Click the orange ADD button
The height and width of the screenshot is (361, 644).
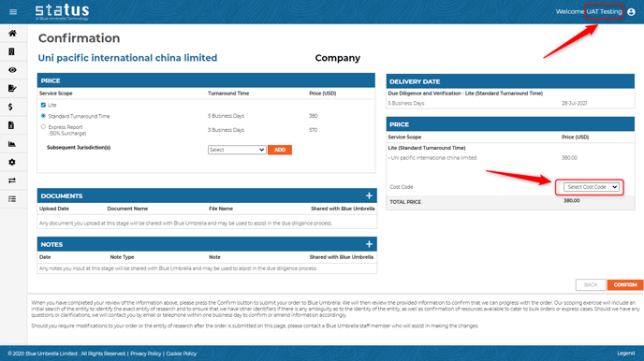click(x=280, y=150)
